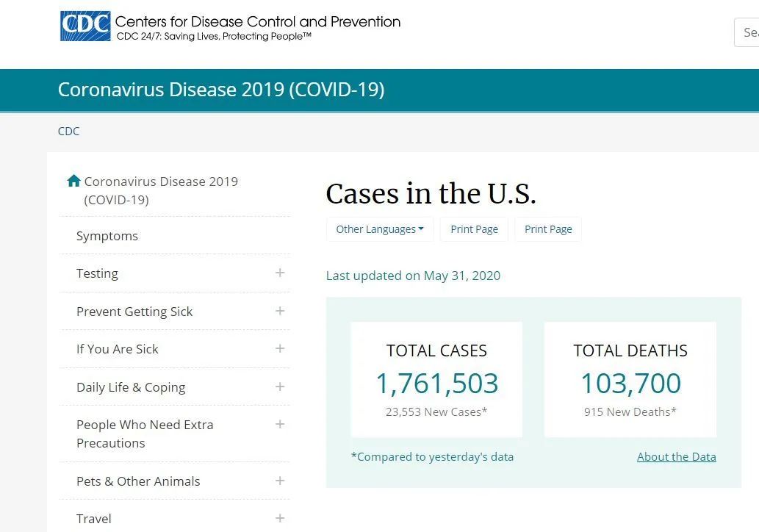759x532 pixels.
Task: Click the CDC breadcrumb link
Action: point(68,131)
